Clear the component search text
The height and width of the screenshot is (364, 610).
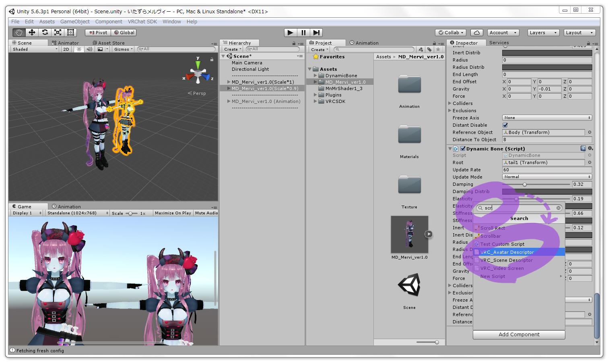(558, 208)
